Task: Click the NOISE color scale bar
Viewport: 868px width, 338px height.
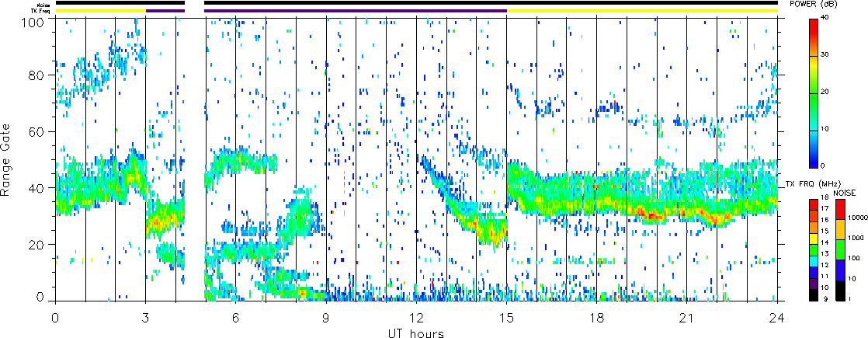Action: [840, 249]
